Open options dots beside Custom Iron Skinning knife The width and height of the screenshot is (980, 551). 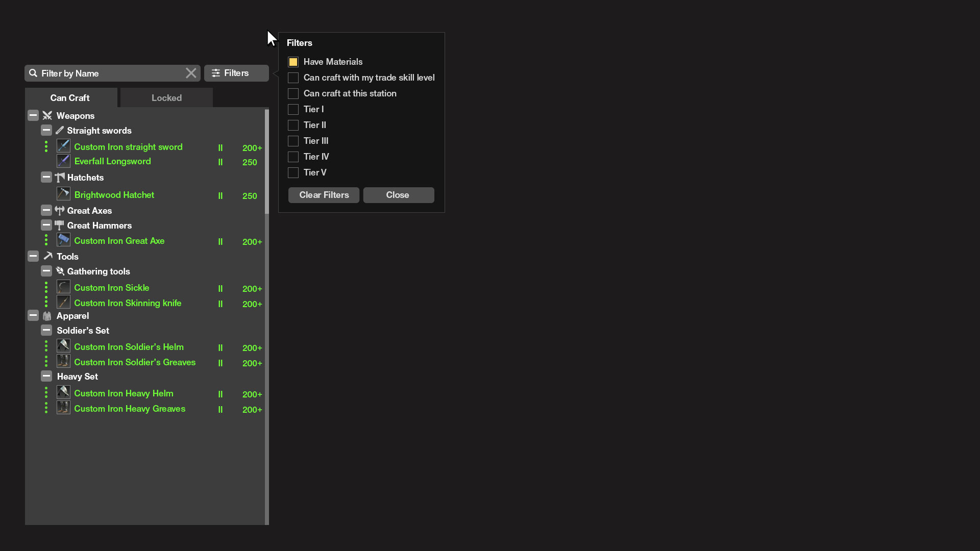(x=46, y=303)
